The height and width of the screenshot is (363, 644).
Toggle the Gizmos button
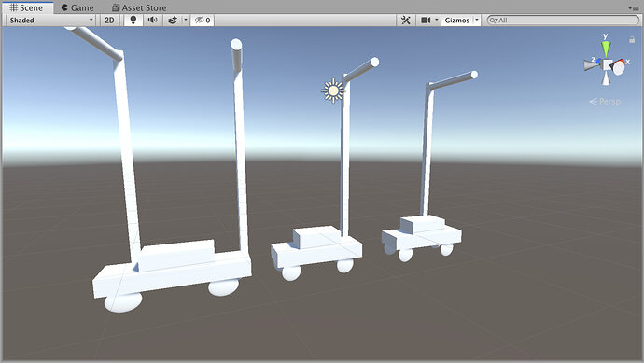[457, 21]
